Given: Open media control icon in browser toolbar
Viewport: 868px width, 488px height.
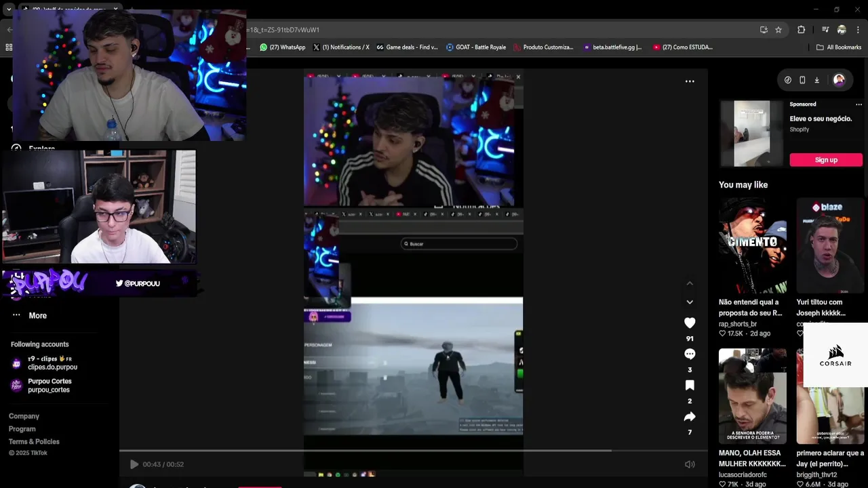Looking at the screenshot, I should click(x=825, y=30).
